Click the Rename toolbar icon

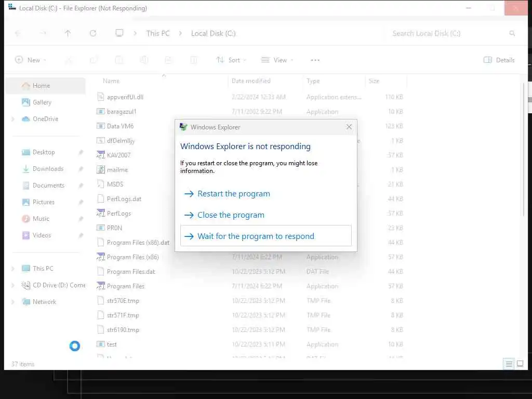tap(144, 60)
